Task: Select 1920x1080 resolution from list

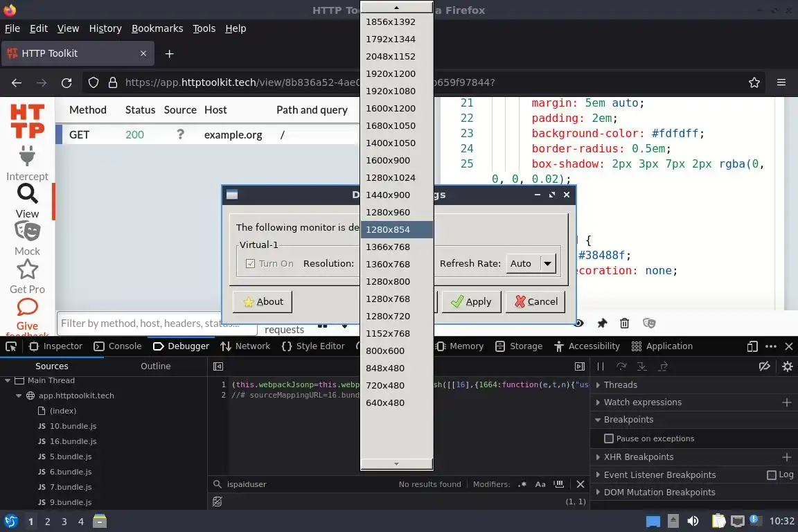Action: click(396, 91)
